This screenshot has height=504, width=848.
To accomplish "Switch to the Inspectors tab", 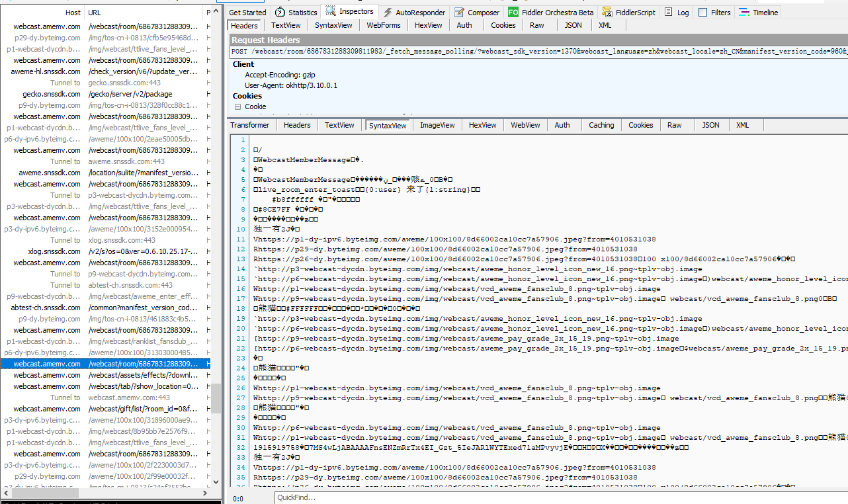I will click(350, 11).
